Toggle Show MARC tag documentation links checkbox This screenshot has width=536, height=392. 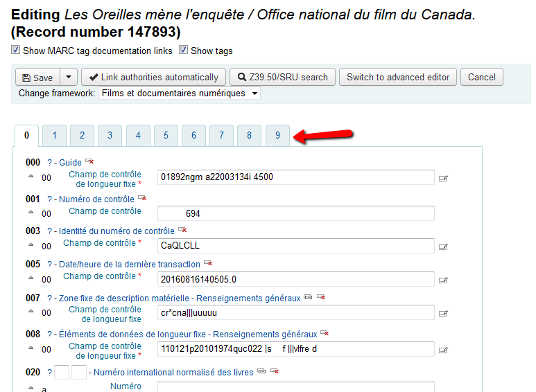pos(16,50)
